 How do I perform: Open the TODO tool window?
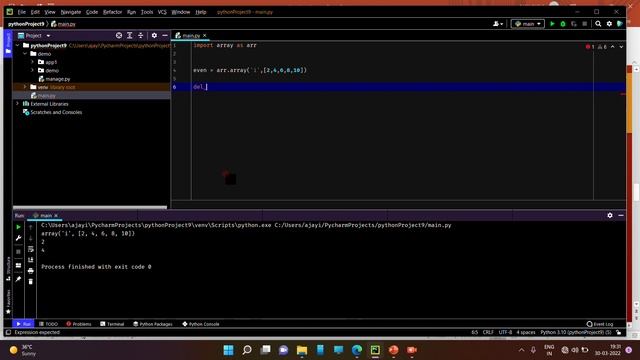click(x=49, y=324)
